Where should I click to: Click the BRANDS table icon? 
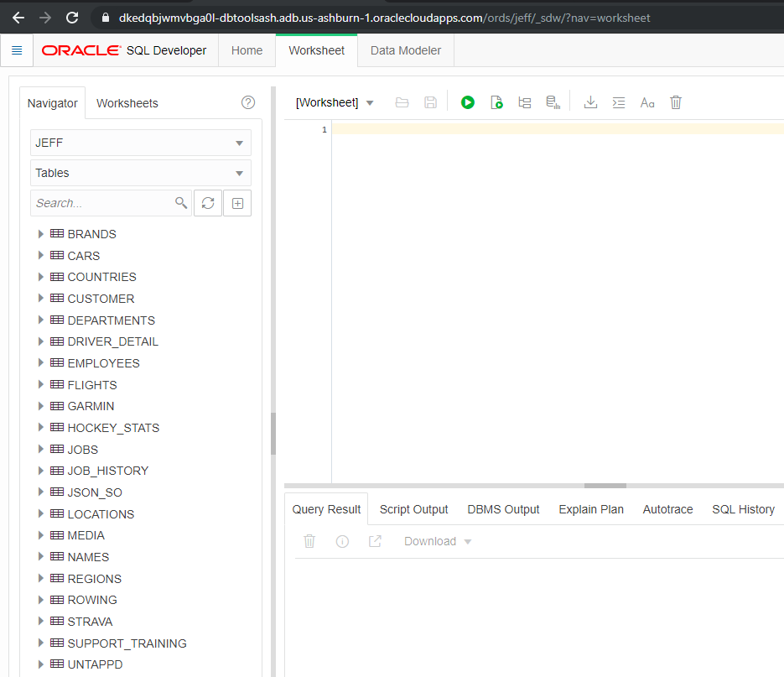(x=57, y=234)
